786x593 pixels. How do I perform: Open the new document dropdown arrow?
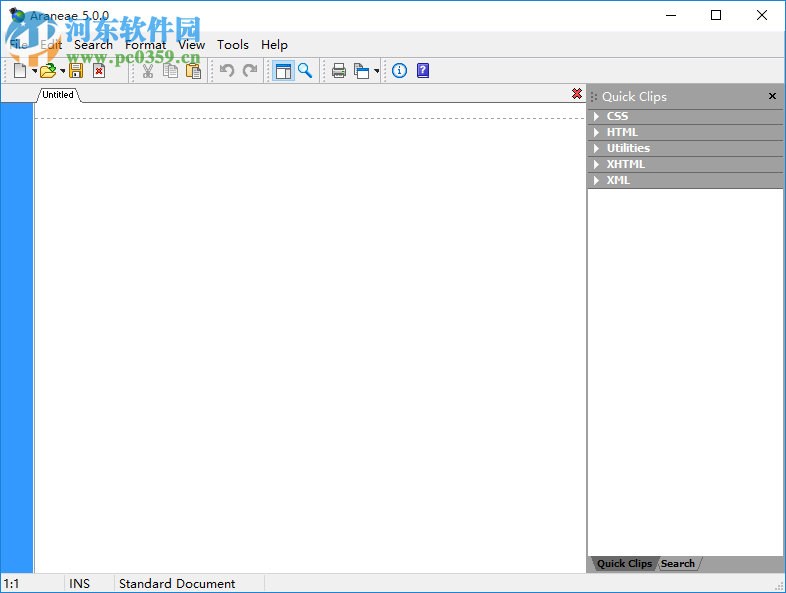[34, 71]
